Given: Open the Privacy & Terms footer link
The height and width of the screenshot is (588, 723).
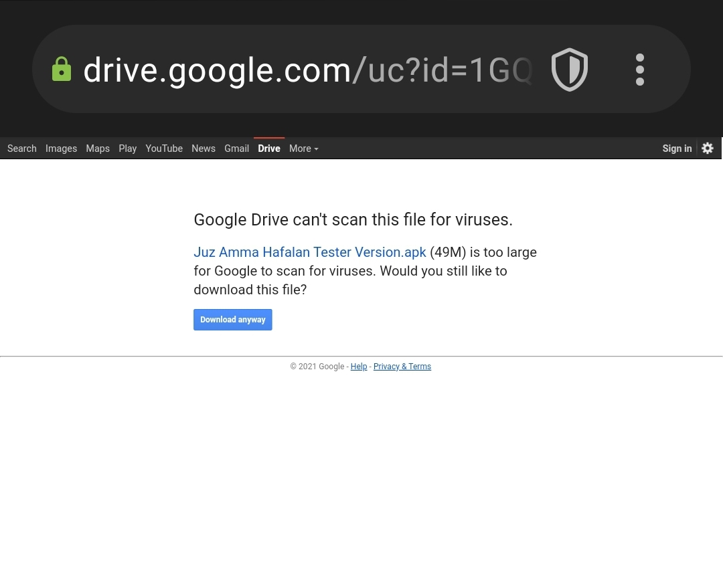Looking at the screenshot, I should coord(402,367).
